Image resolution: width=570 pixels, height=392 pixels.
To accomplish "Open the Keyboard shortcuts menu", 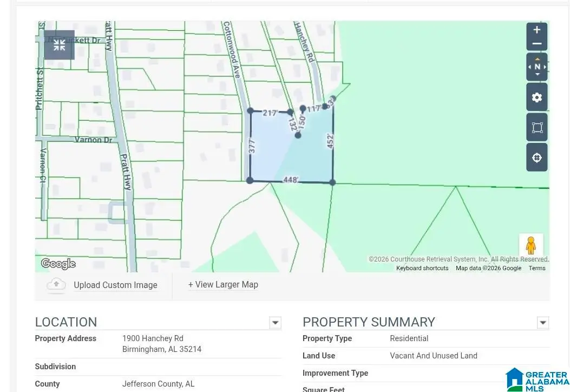I will (x=422, y=267).
